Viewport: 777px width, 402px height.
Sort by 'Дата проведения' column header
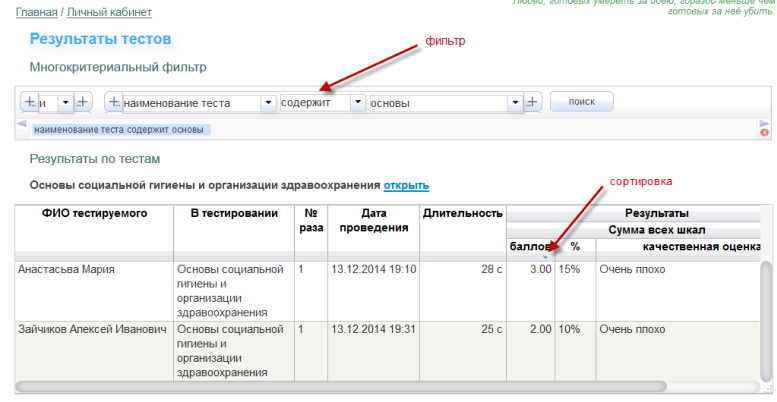tap(373, 220)
